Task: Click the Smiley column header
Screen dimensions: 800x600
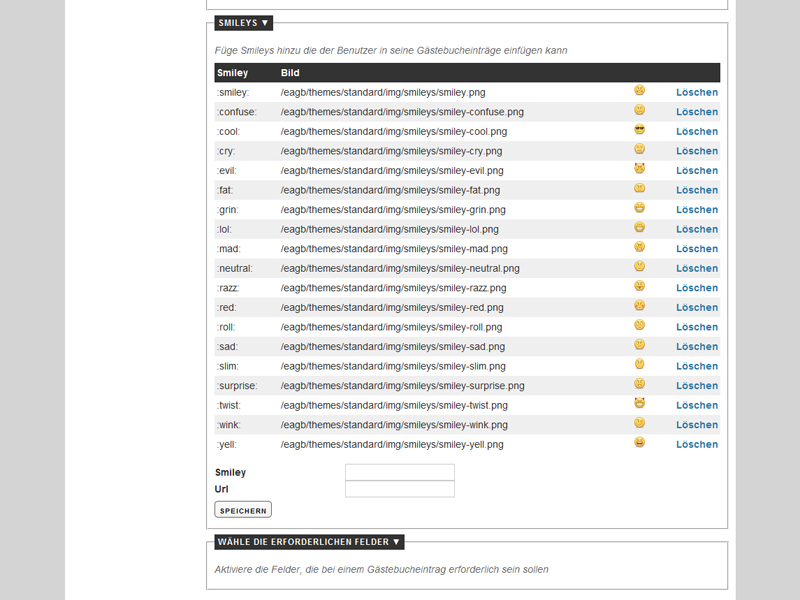Action: [x=232, y=72]
